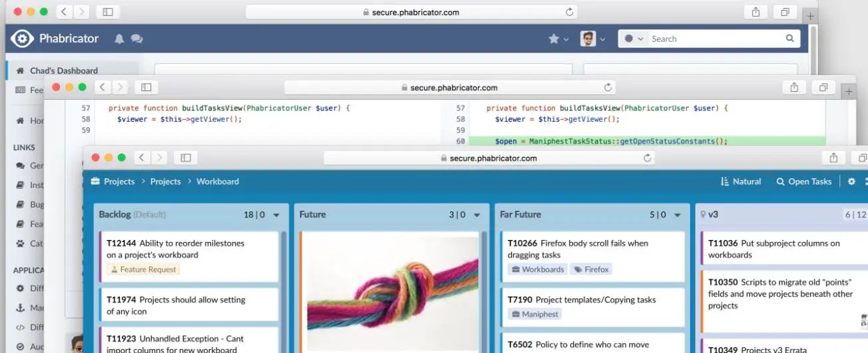Open Natural sort order menu
This screenshot has width=868, height=353.
coord(741,181)
